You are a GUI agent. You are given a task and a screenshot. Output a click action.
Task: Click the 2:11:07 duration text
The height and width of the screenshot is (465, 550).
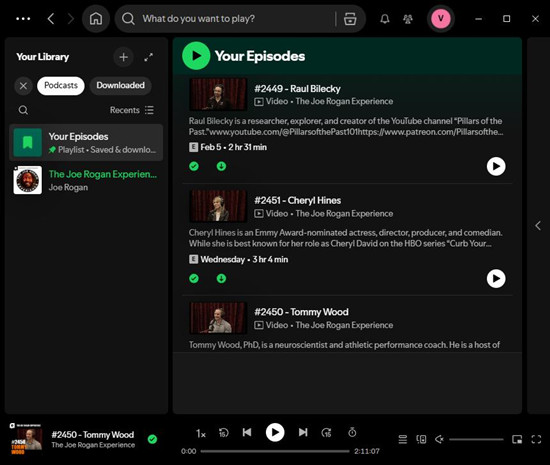click(367, 451)
